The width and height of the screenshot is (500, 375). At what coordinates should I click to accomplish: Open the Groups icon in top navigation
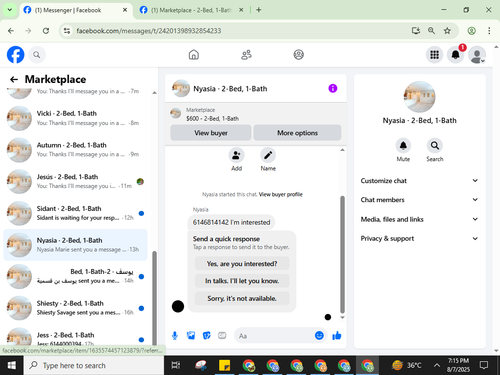[298, 55]
